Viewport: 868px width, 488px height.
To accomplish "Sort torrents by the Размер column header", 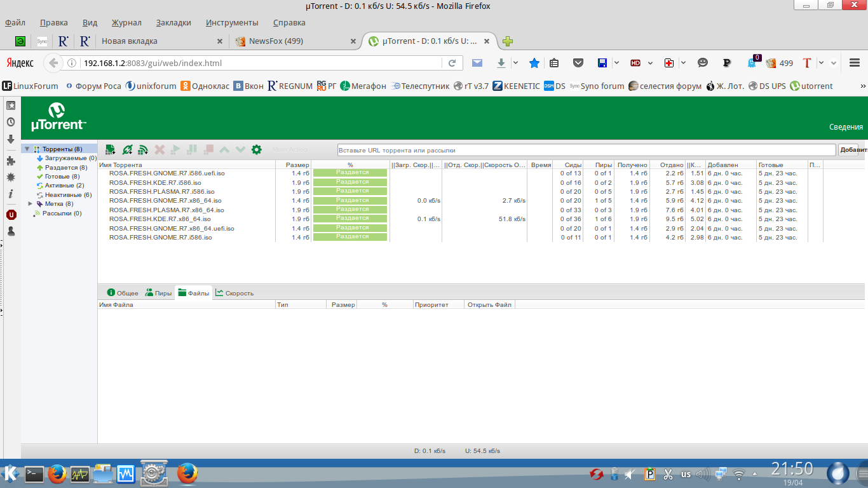I will point(294,165).
